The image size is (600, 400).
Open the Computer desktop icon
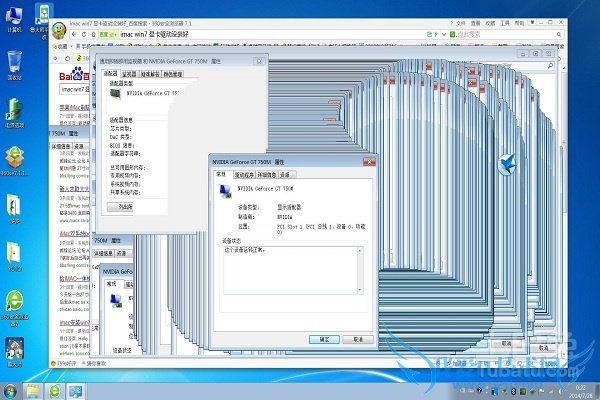[x=14, y=18]
